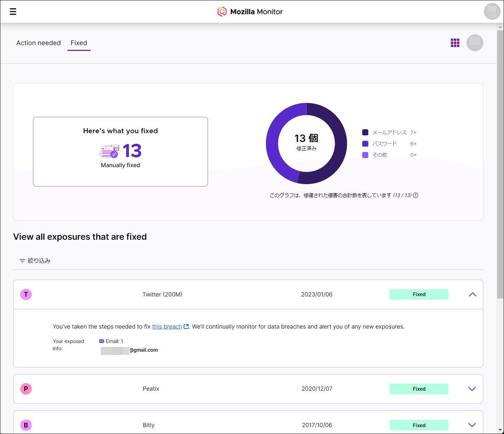504x434 pixels.
Task: Open the top-right account avatar
Action: tap(492, 12)
